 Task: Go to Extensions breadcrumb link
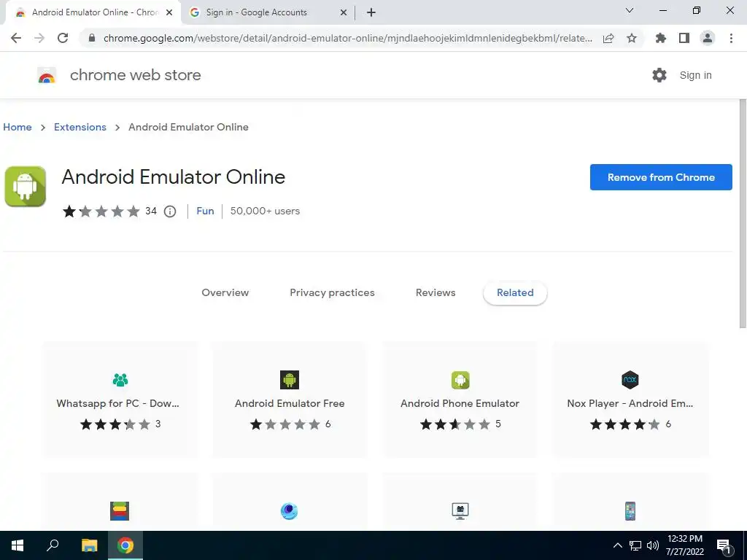coord(80,127)
